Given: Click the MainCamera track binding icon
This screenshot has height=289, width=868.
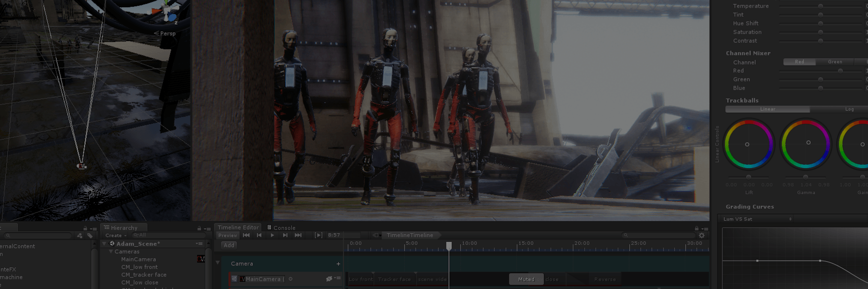Looking at the screenshot, I should pos(234,279).
